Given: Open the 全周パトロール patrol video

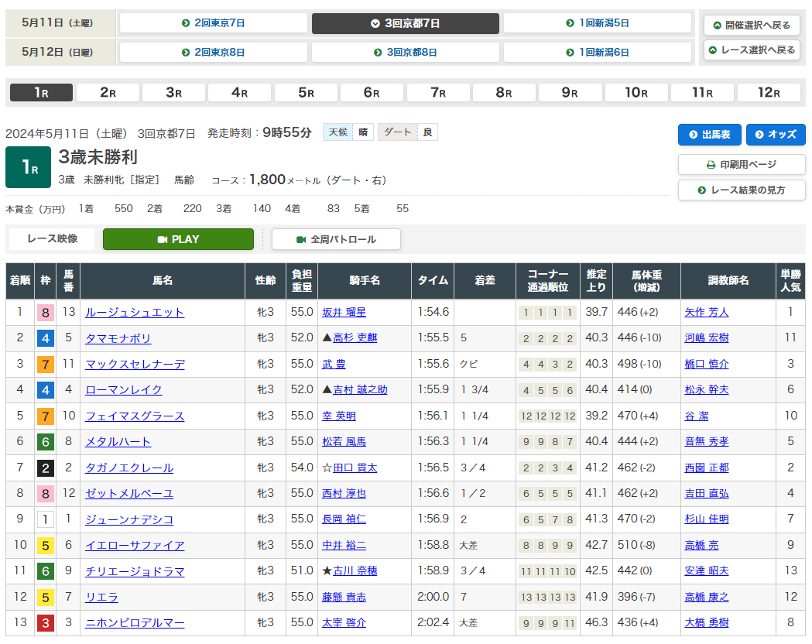Looking at the screenshot, I should coord(336,239).
